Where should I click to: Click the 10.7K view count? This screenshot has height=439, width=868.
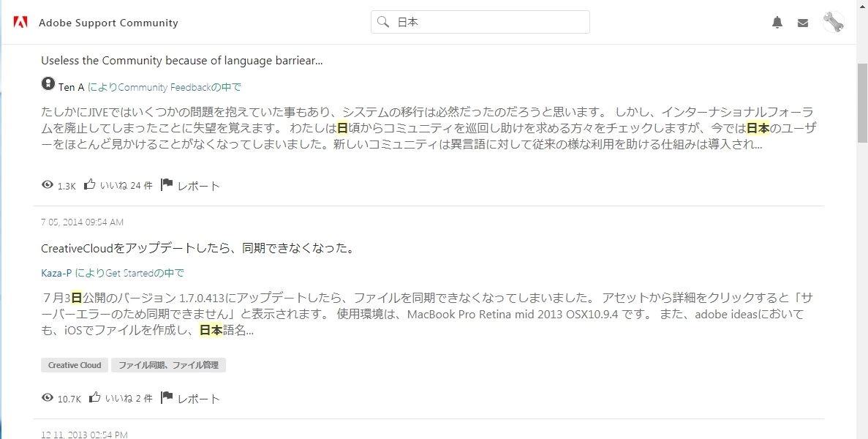point(69,399)
